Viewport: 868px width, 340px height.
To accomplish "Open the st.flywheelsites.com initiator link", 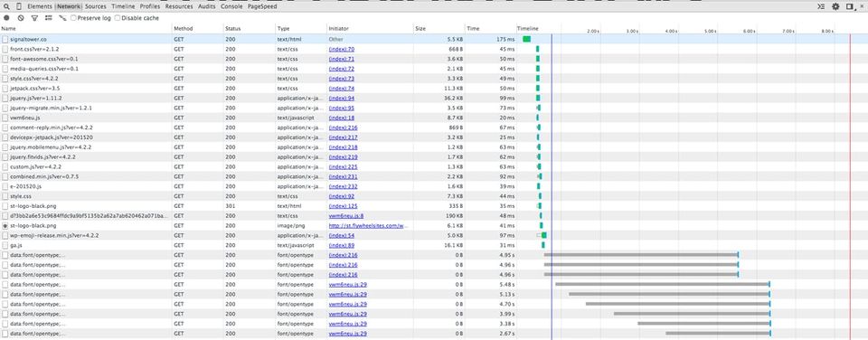I will click(x=368, y=225).
